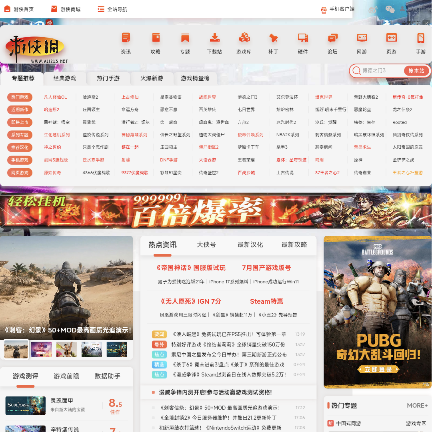432x432 pixels.
Task: Switch to the 热门手游 tab
Action: [108, 78]
